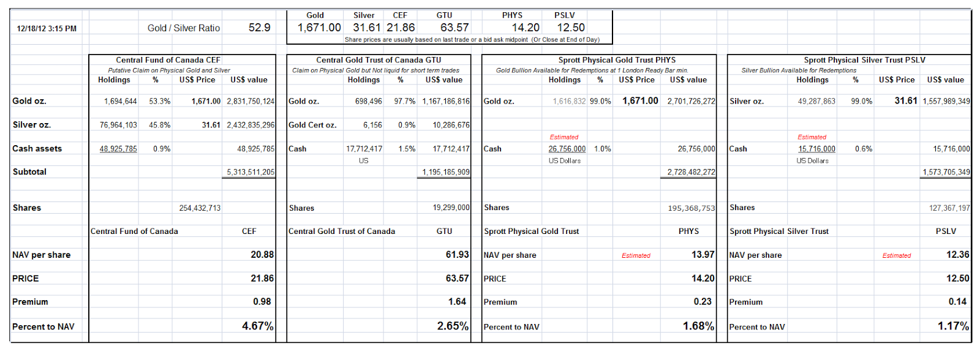The width and height of the screenshot is (980, 346).
Task: Click PHYS gold value 2,701,726,272
Action: pos(692,101)
